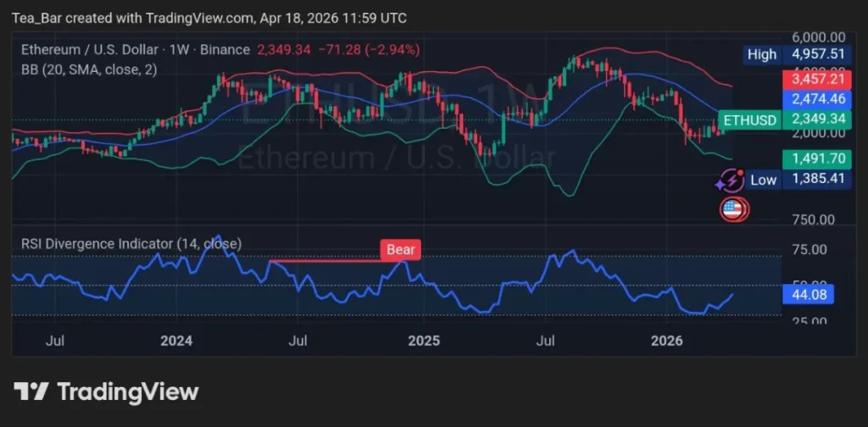Click the 2024 label on time axis

pos(176,341)
